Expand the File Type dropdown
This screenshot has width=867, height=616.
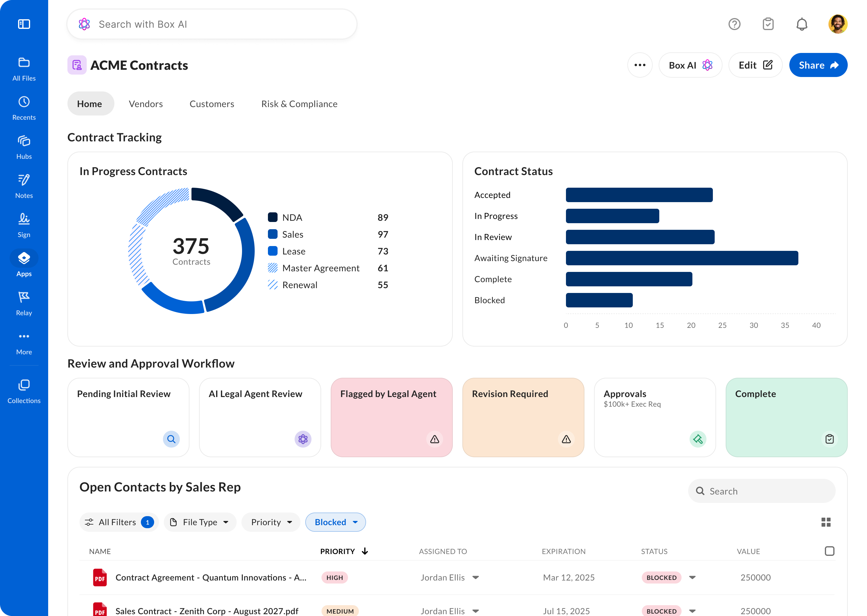200,522
